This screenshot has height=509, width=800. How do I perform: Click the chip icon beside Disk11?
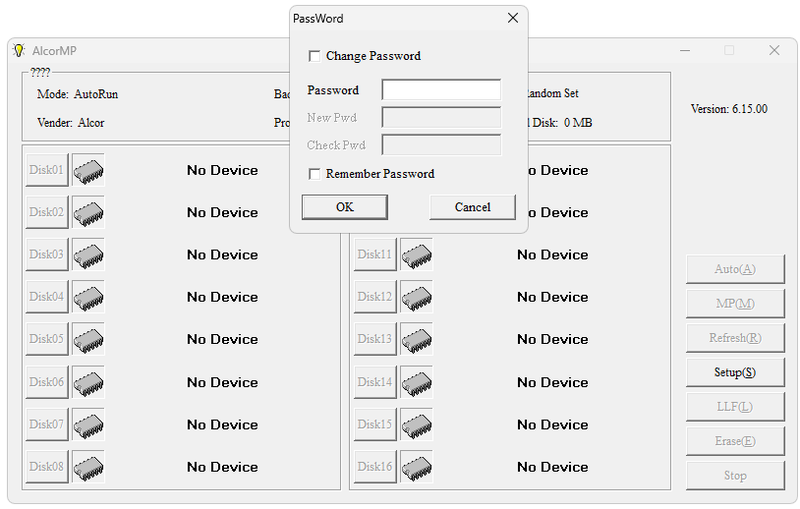(417, 255)
